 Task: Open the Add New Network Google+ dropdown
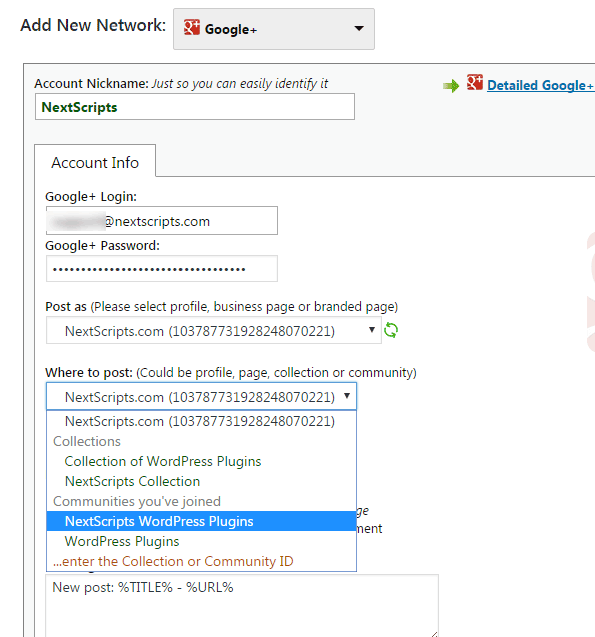tap(274, 29)
